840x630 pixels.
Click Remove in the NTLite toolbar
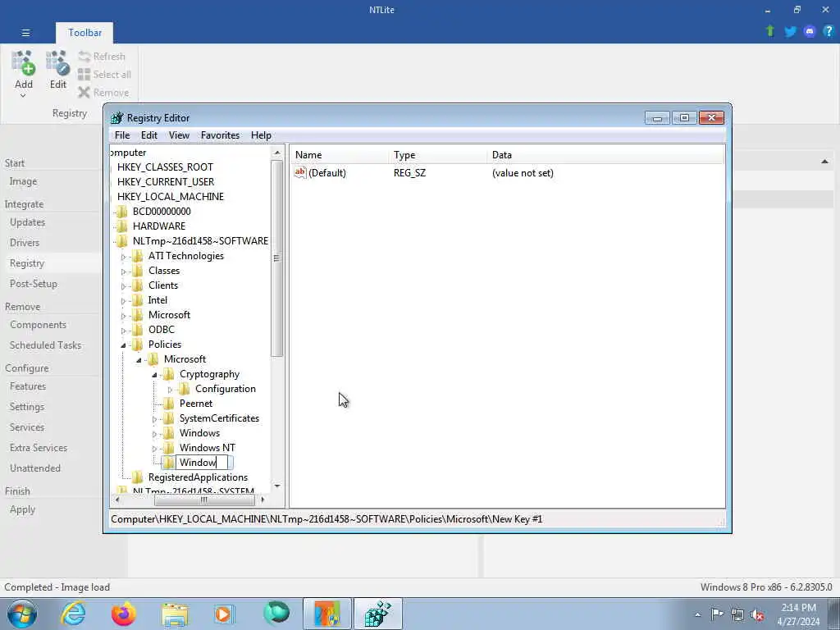click(103, 93)
